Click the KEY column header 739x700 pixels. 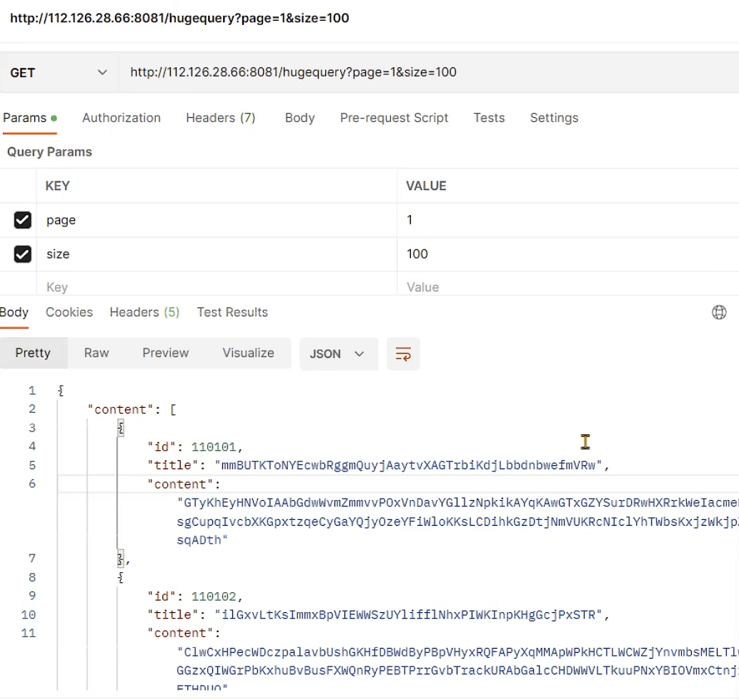click(x=57, y=186)
